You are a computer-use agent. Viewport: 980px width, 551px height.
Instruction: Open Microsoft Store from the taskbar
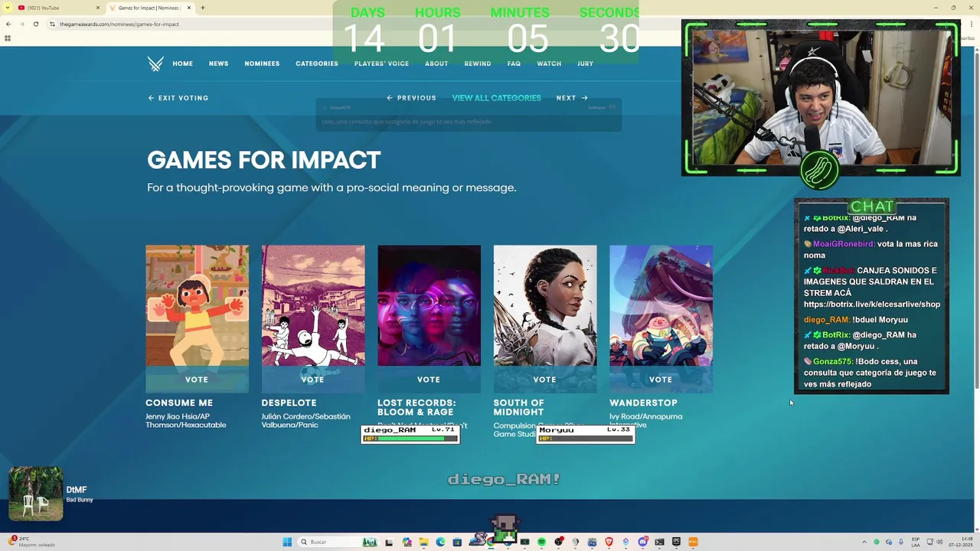(x=457, y=542)
